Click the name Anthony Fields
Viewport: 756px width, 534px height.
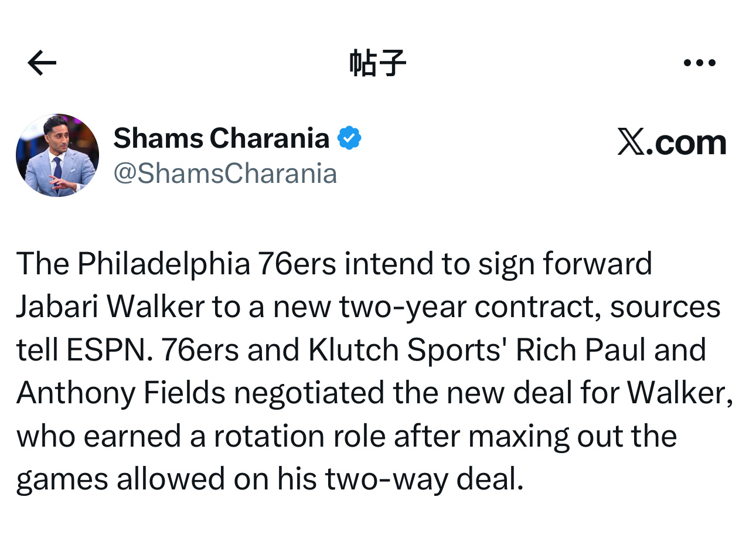click(x=121, y=393)
